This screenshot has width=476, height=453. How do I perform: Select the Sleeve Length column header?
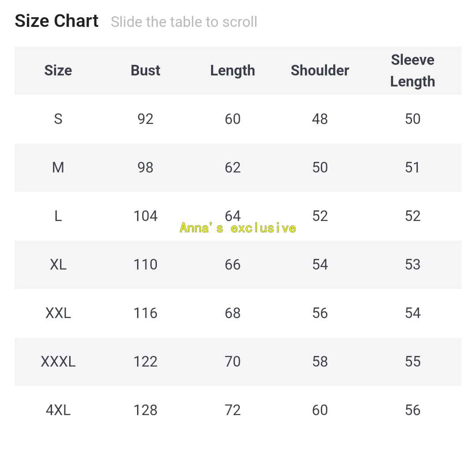[412, 71]
